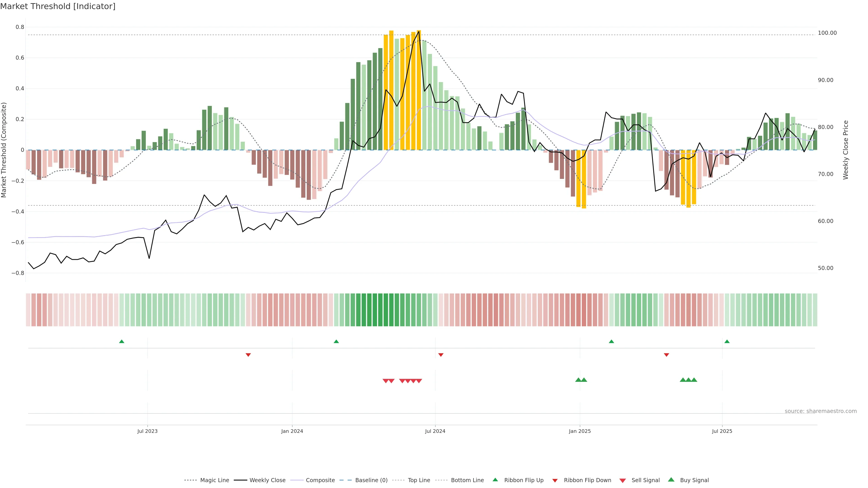Click the Jan 2025 x-axis label
The height and width of the screenshot is (488, 868).
(x=580, y=431)
